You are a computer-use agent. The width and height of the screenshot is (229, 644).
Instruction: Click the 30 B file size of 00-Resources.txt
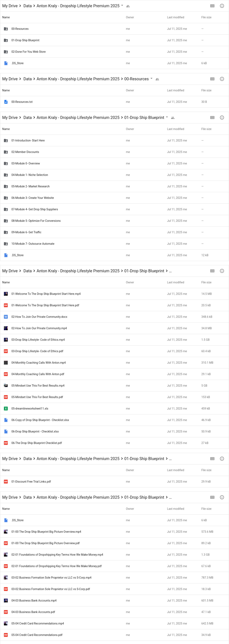(204, 102)
